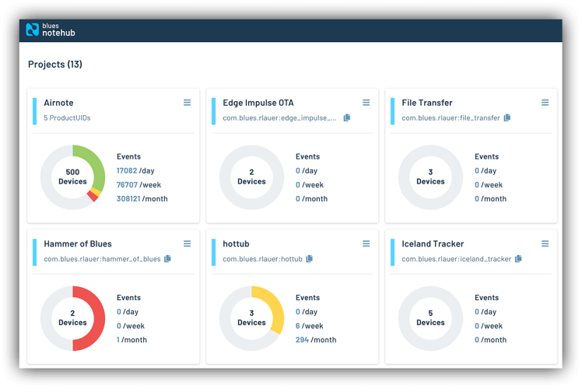Screen dimensions: 582x392
Task: Open the Airnote project title
Action: [58, 103]
